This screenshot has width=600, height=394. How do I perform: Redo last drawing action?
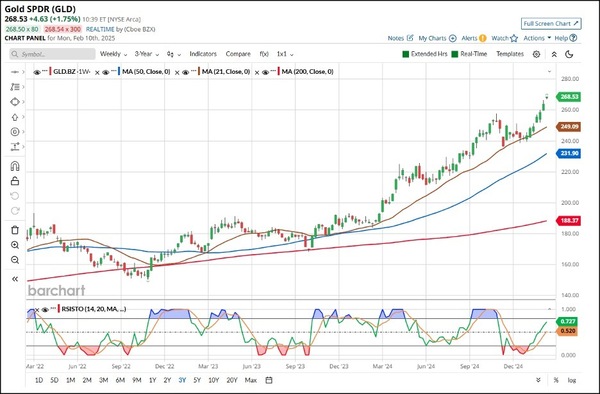point(15,211)
